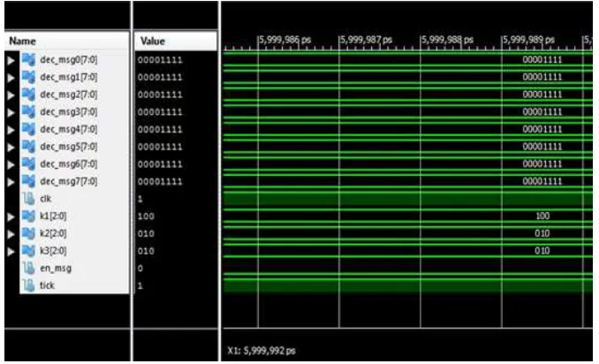This screenshot has width=599, height=364.
Task: Click the bus icon next to dec_msg1
Action: click(x=28, y=77)
